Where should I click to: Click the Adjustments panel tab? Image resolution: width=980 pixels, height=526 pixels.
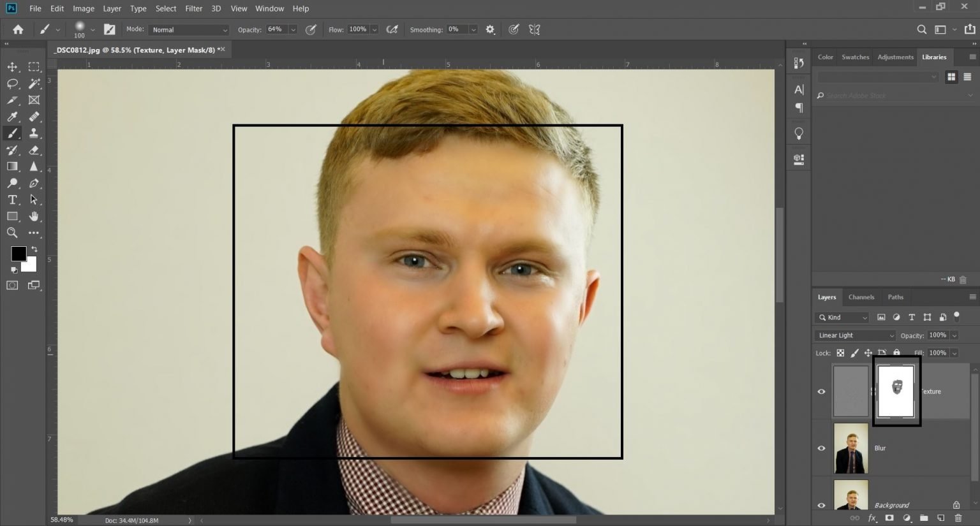click(x=895, y=57)
